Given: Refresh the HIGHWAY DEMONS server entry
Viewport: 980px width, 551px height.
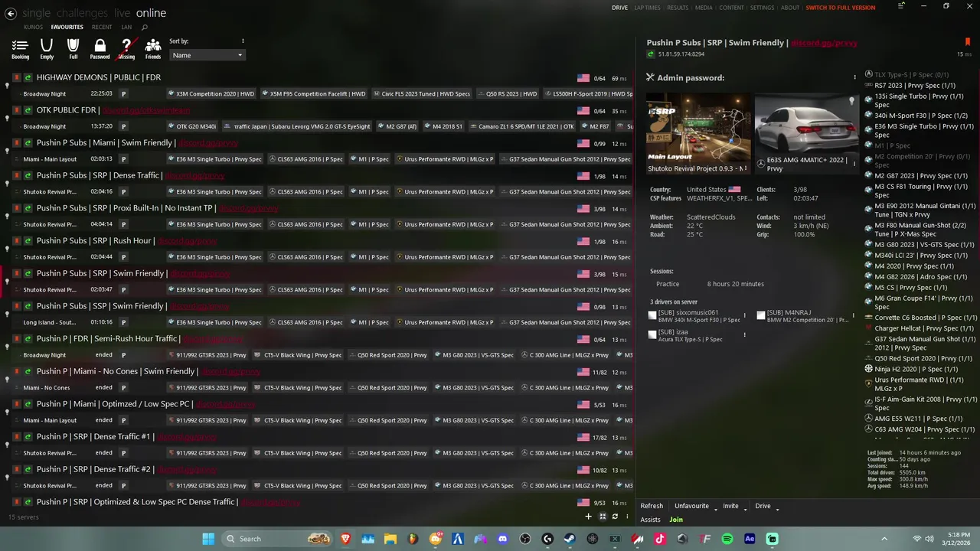Looking at the screenshot, I should tap(28, 78).
